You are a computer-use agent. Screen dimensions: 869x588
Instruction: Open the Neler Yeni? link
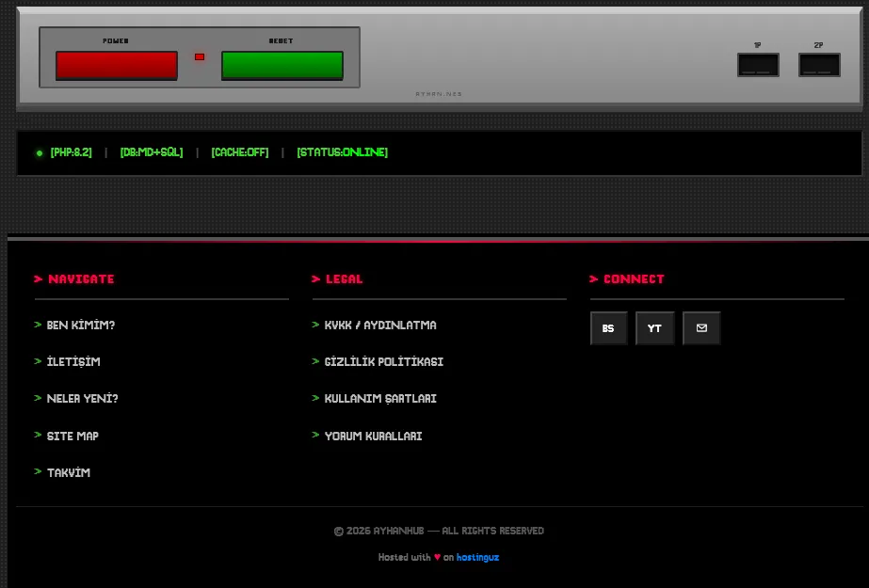[x=83, y=399]
